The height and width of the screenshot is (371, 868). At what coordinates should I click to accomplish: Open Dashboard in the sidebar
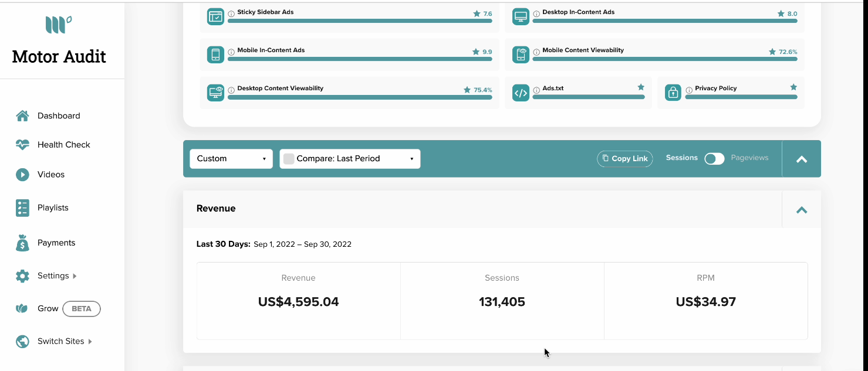[59, 115]
